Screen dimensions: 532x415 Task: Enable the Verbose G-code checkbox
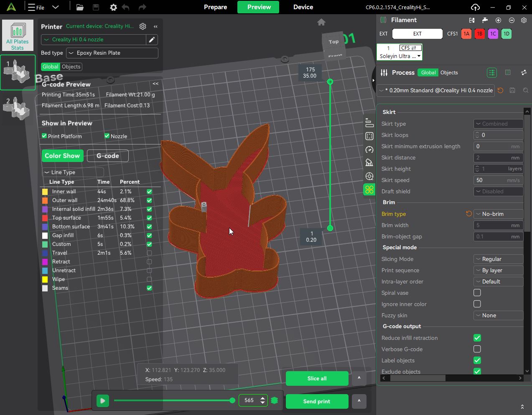(x=477, y=349)
